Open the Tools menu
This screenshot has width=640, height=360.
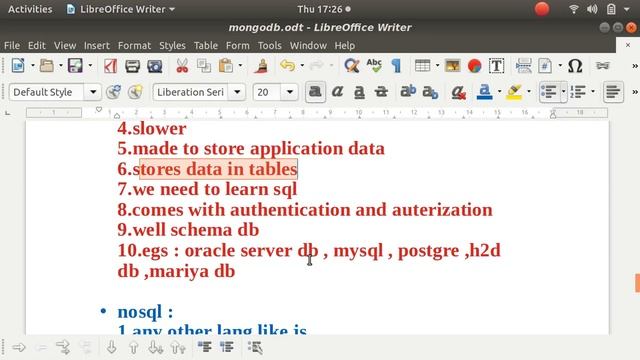[269, 46]
